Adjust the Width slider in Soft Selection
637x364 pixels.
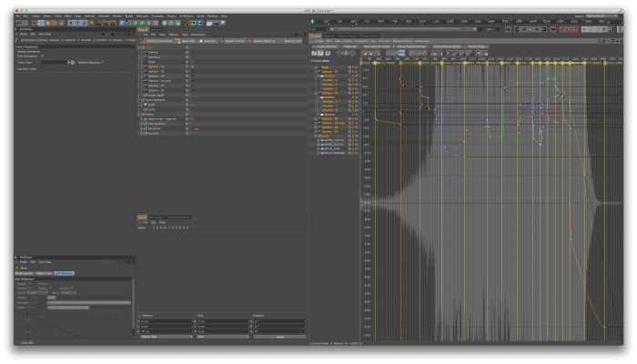coord(89,308)
